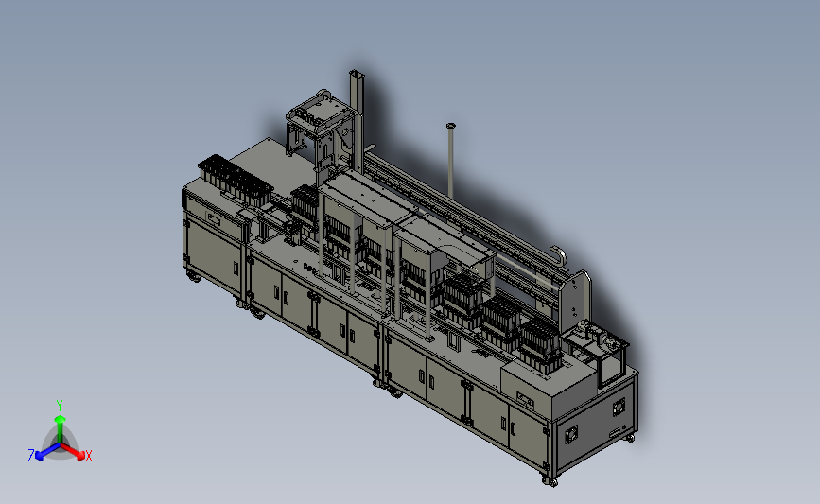Select the curved hook at the rail end
The width and height of the screenshot is (820, 504).
point(559,256)
